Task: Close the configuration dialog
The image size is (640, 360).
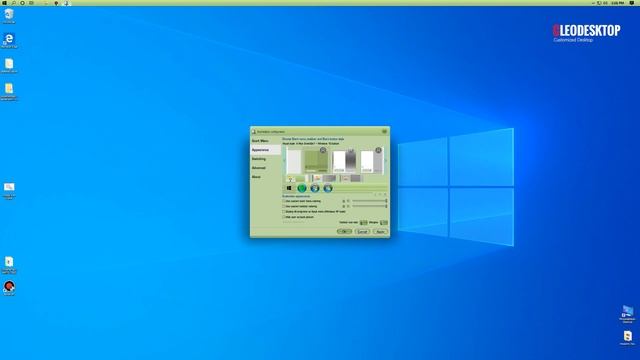Action: click(x=384, y=131)
